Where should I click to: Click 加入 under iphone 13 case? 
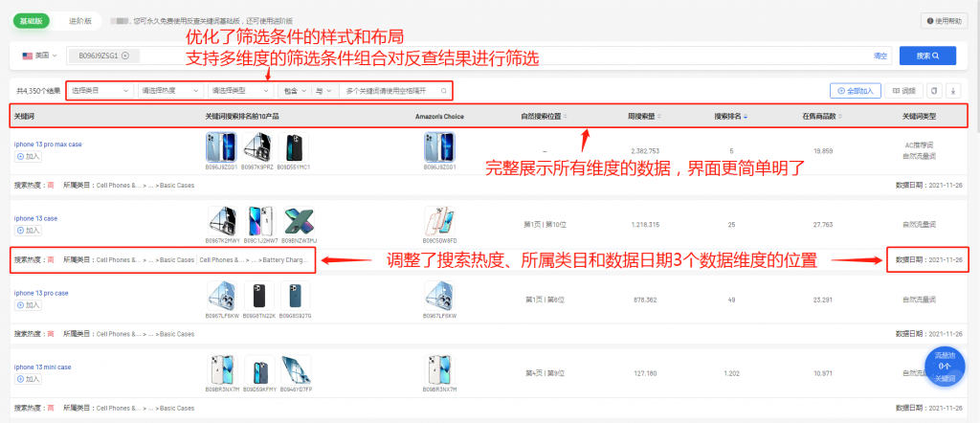(28, 231)
